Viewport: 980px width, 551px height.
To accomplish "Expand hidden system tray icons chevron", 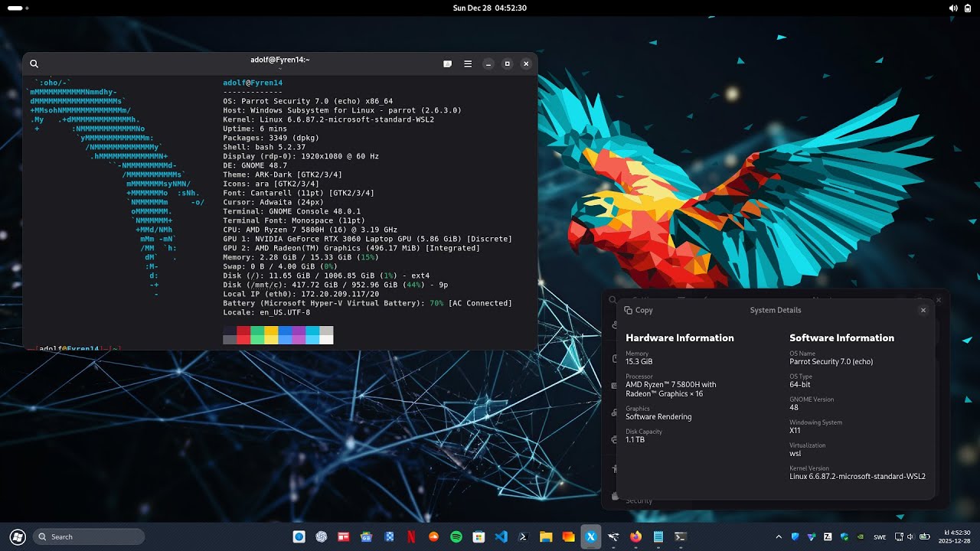I will click(779, 536).
